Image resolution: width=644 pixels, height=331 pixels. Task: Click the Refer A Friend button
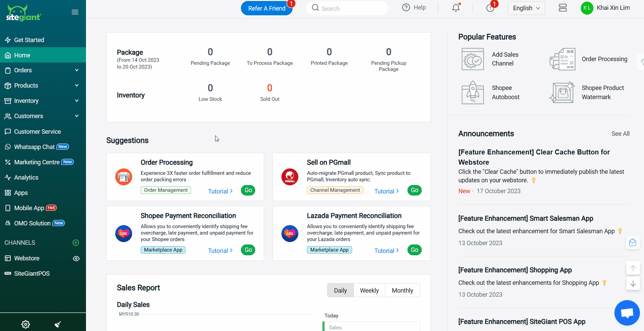coord(266,8)
